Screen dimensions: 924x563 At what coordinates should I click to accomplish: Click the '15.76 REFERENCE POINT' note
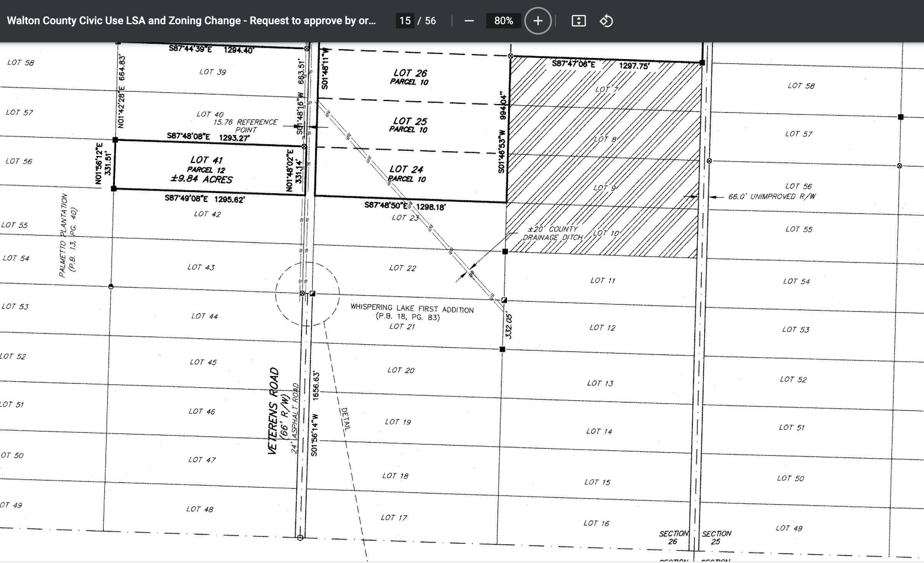tap(245, 126)
